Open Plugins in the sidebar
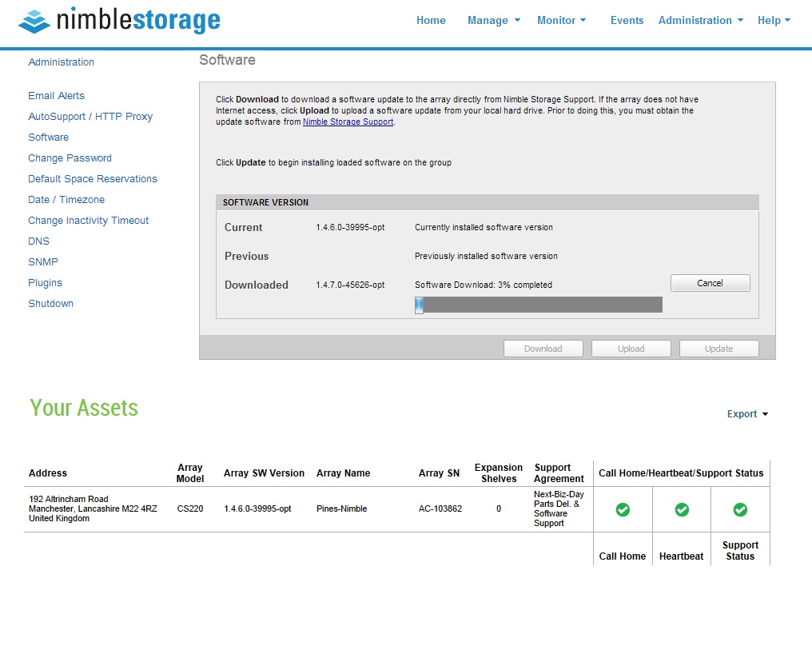812x658 pixels. pos(45,283)
